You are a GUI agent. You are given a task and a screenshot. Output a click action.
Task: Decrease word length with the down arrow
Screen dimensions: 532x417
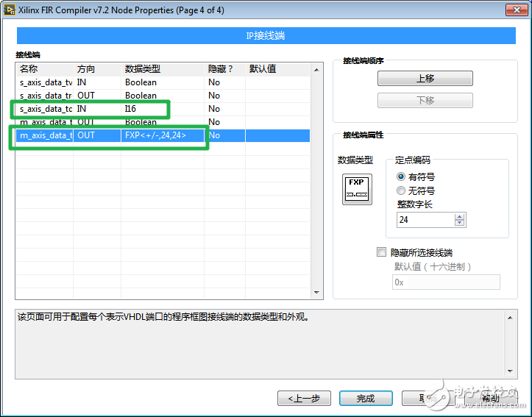(x=460, y=223)
